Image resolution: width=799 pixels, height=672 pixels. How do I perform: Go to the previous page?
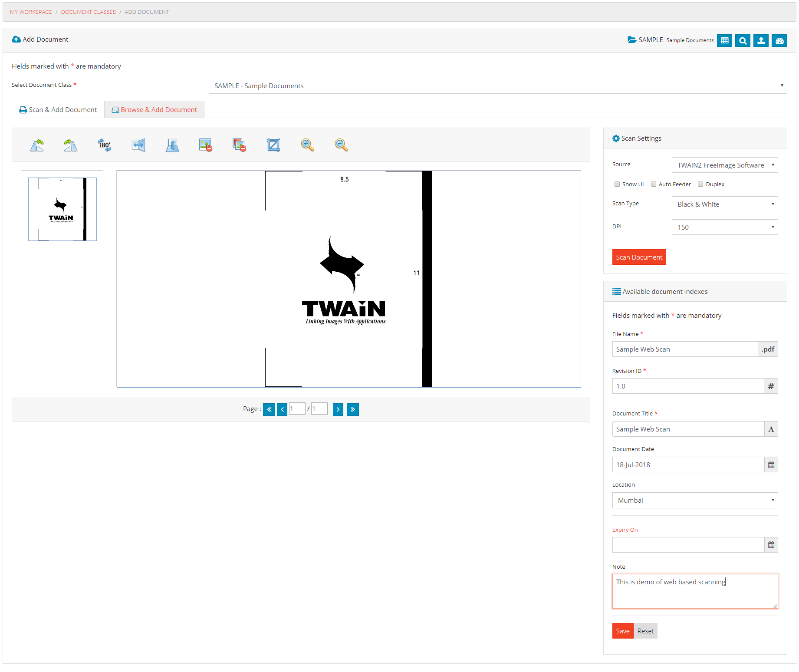tap(282, 409)
